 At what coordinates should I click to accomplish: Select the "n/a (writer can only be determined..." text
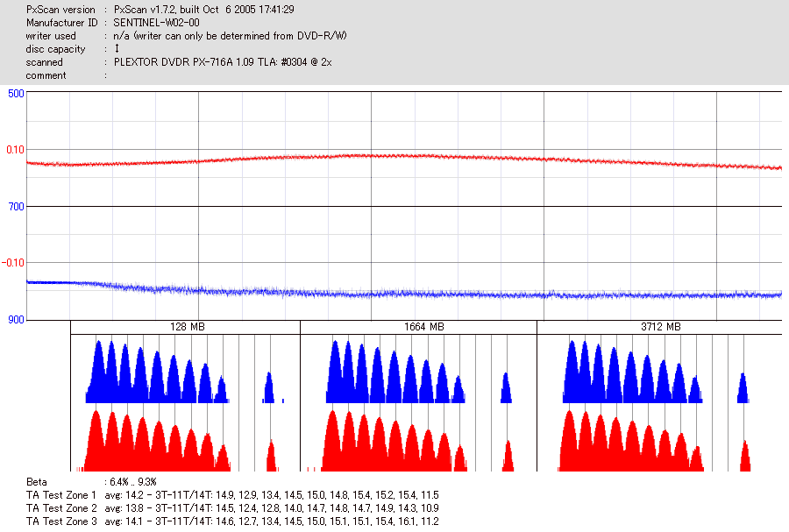[230, 36]
